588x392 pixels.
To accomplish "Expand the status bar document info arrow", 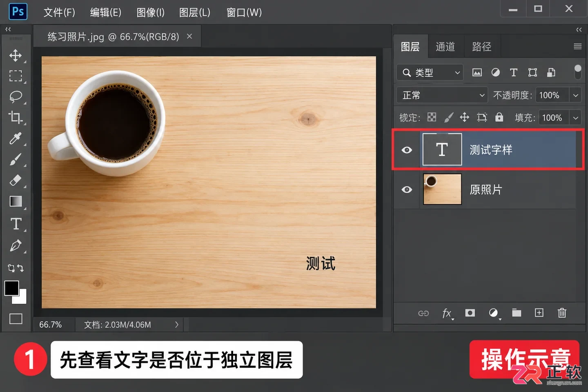I will (176, 325).
